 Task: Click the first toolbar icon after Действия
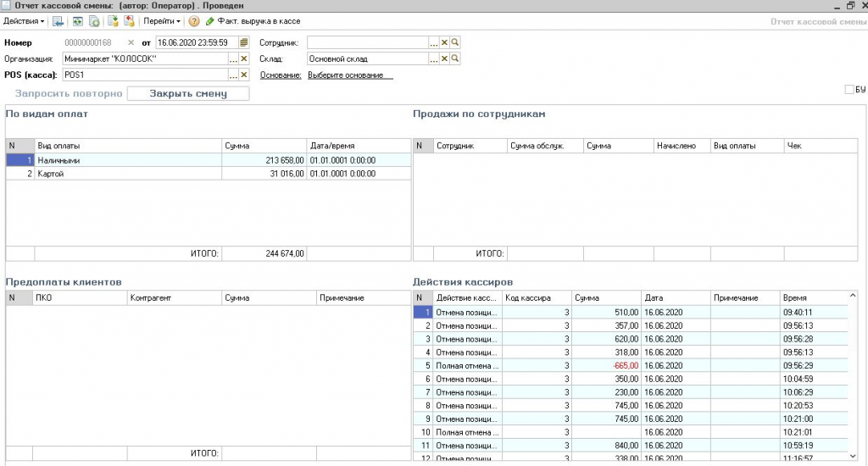[58, 21]
